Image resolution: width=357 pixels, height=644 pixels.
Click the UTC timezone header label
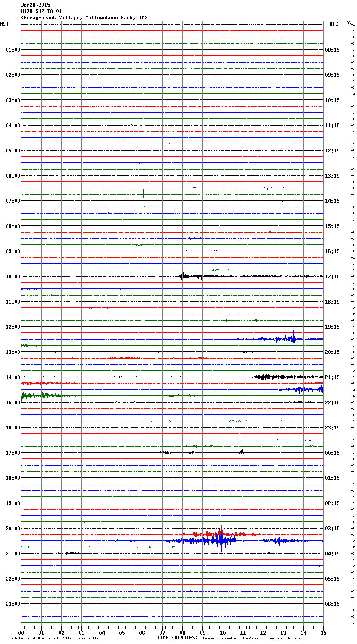[333, 24]
